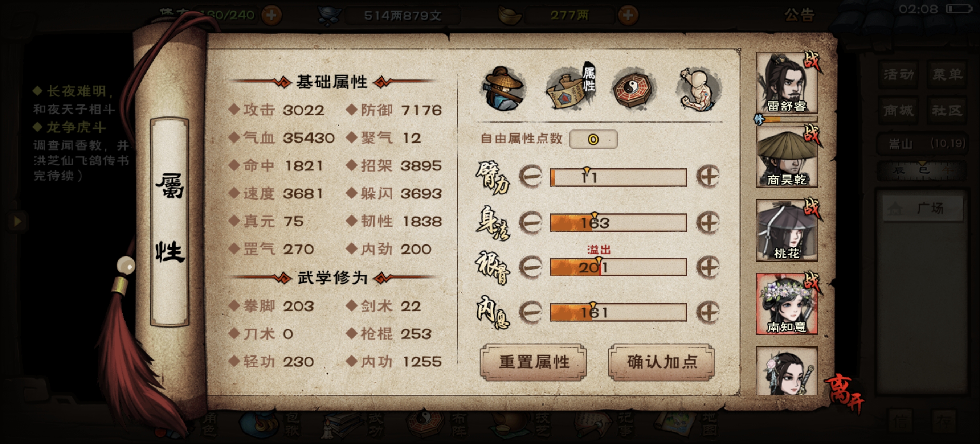
Task: Decrease 身法 with the minus button
Action: [x=531, y=222]
